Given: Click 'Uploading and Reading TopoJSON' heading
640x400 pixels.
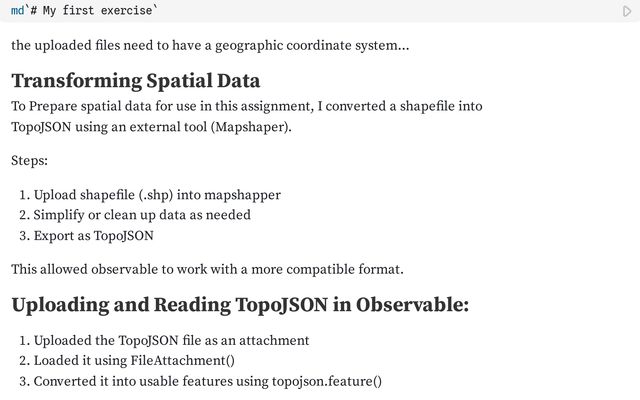Looking at the screenshot, I should click(239, 305).
